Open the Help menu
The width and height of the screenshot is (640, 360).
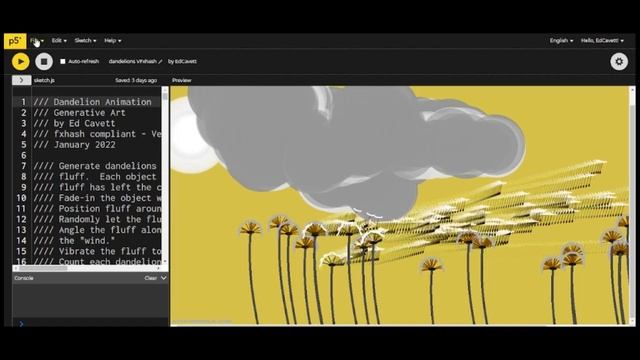[x=112, y=40]
